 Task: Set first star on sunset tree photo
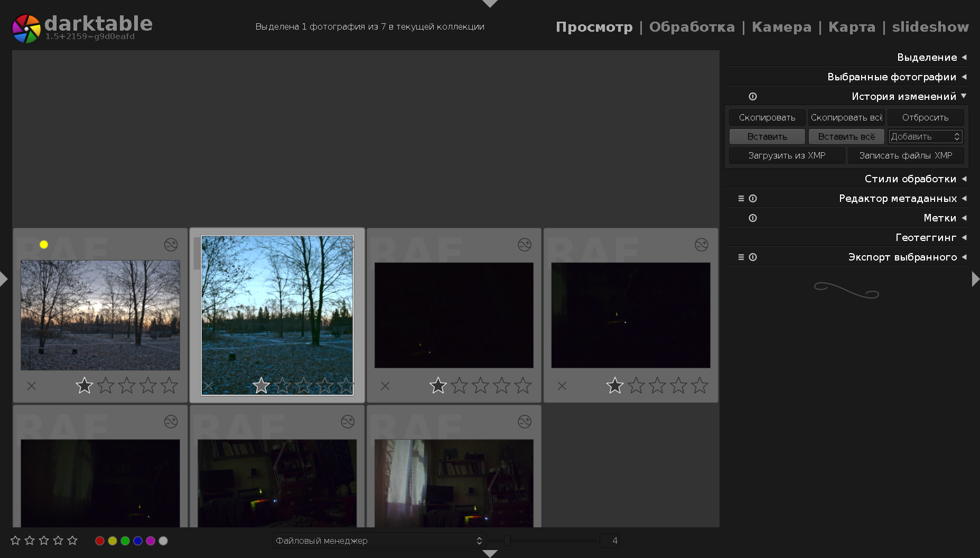point(85,385)
